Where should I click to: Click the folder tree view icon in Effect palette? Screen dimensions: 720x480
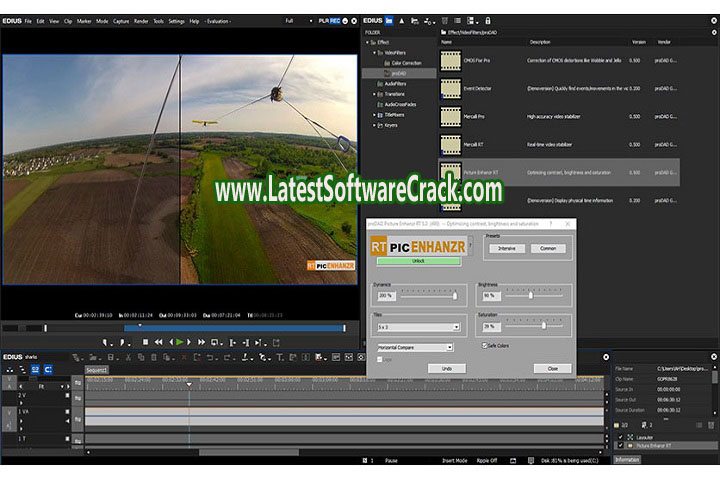(389, 21)
